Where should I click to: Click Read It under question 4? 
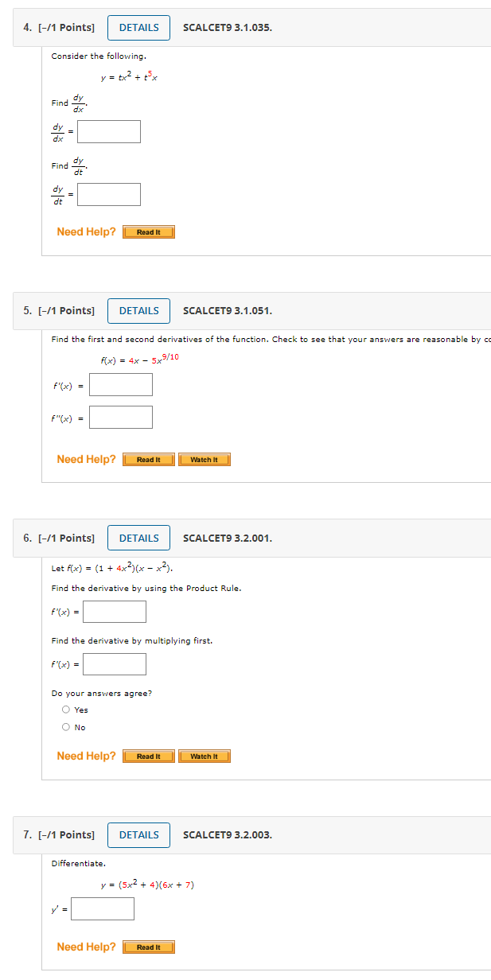pyautogui.click(x=148, y=231)
